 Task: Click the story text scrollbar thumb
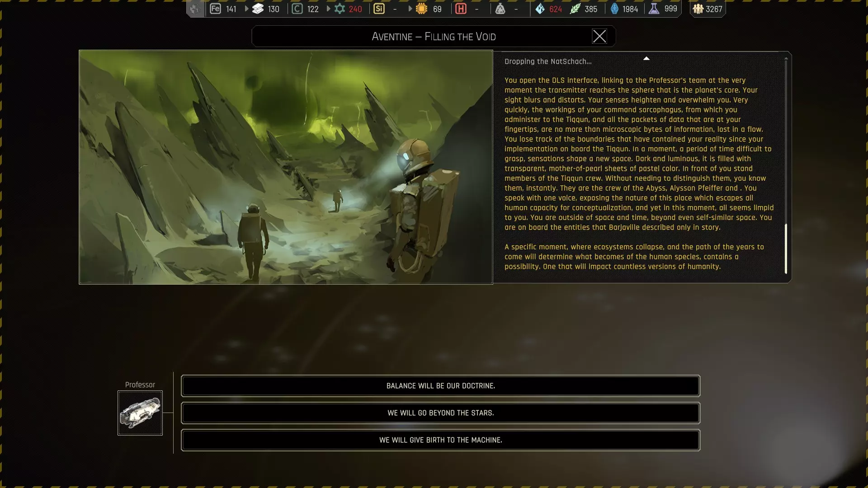point(786,249)
